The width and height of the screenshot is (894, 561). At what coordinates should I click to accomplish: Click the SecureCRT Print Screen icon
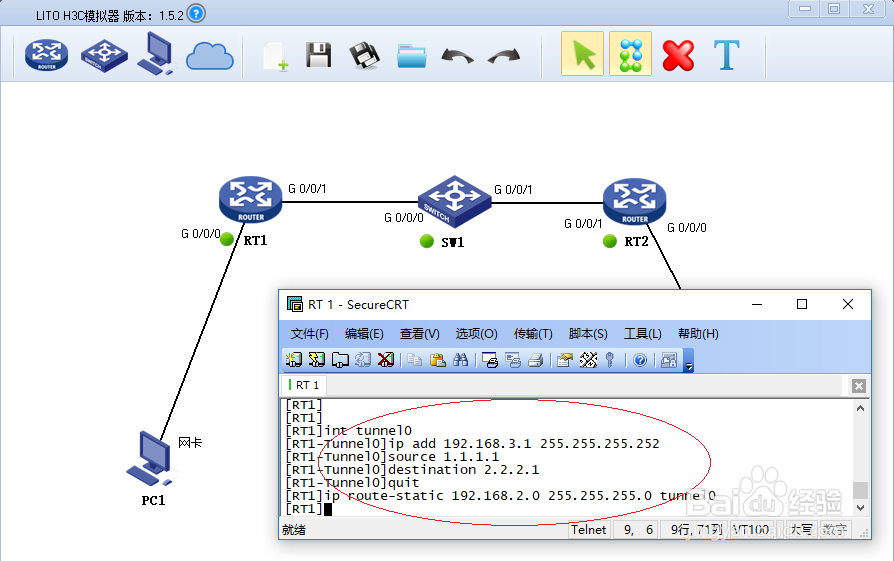click(490, 360)
